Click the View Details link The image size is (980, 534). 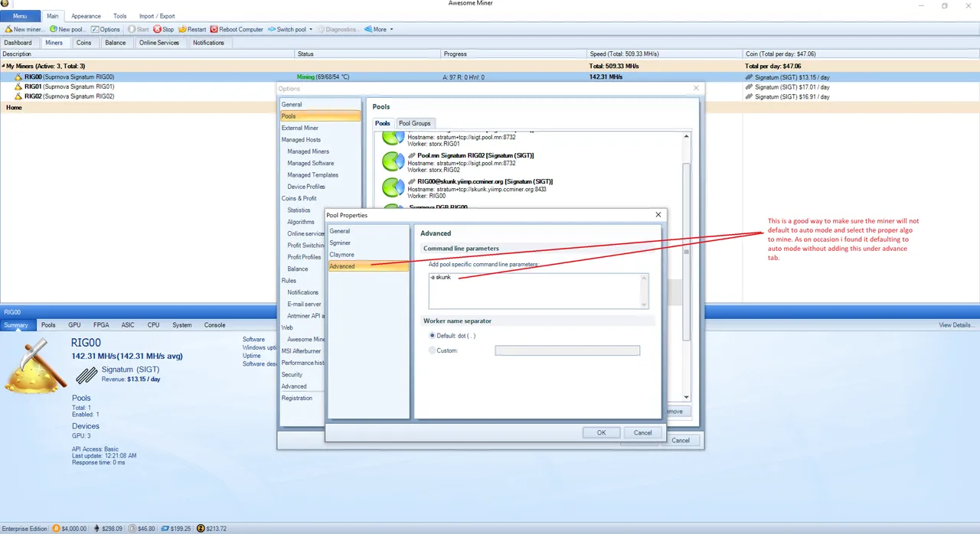[957, 325]
